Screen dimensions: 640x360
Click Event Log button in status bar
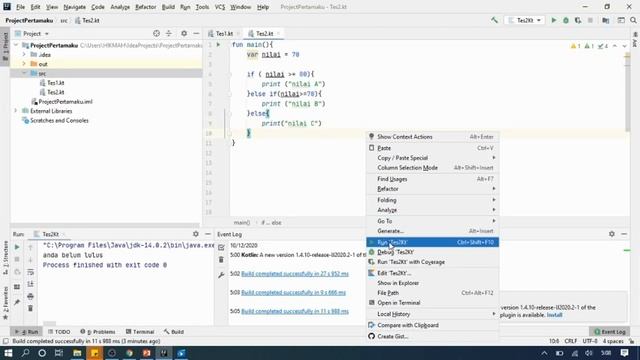609,332
